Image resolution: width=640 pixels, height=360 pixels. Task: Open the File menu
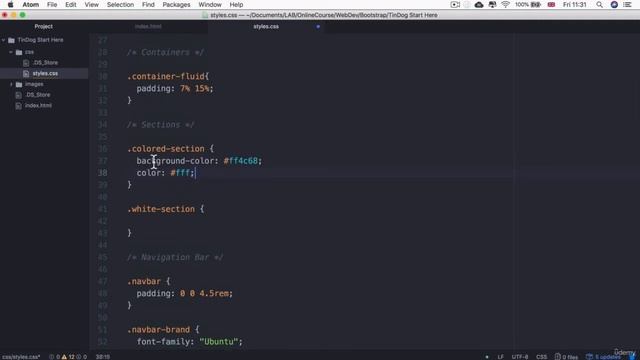click(52, 5)
